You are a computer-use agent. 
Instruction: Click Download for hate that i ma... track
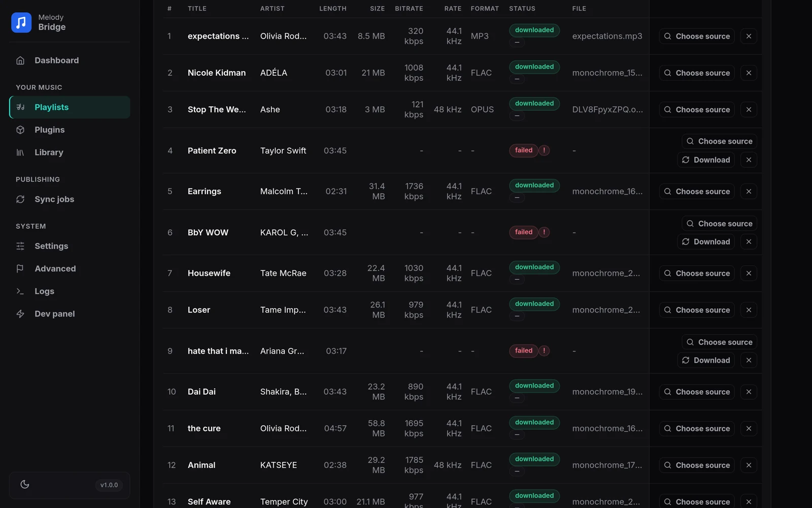(x=706, y=360)
